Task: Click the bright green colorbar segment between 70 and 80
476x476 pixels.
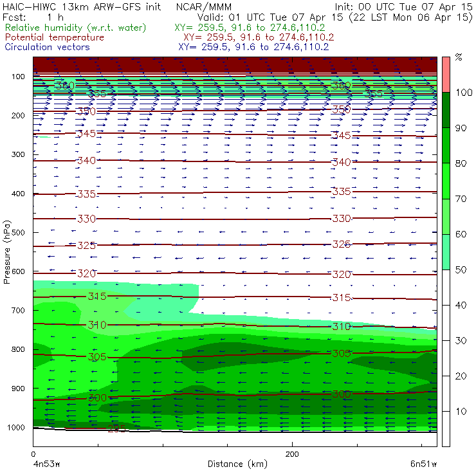Action: [446, 181]
